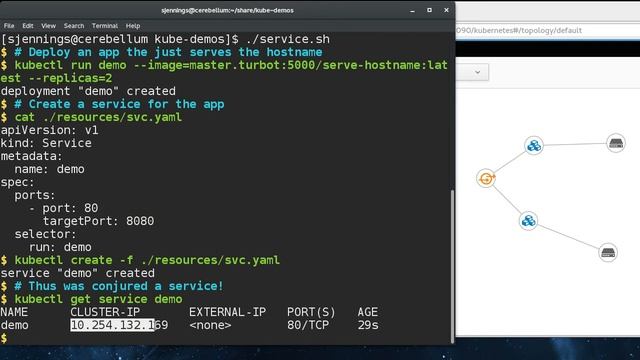This screenshot has width=640, height=360.
Task: Click the '29s' age value
Action: (x=368, y=325)
